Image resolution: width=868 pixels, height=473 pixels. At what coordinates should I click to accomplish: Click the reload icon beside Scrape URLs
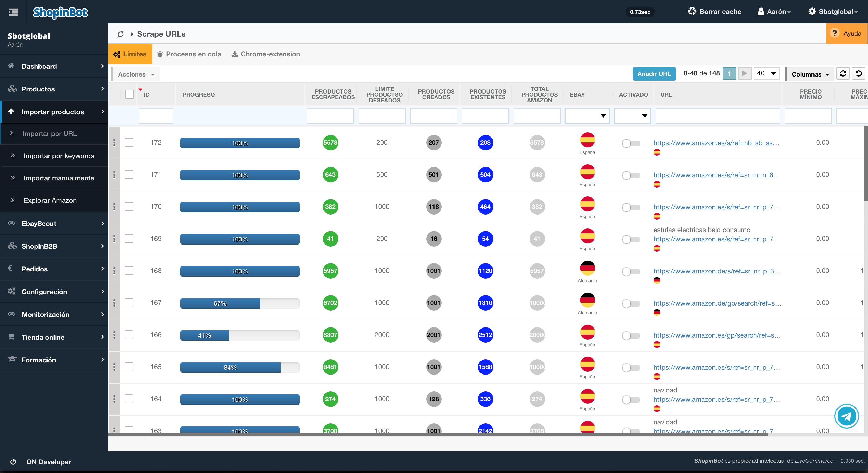121,34
